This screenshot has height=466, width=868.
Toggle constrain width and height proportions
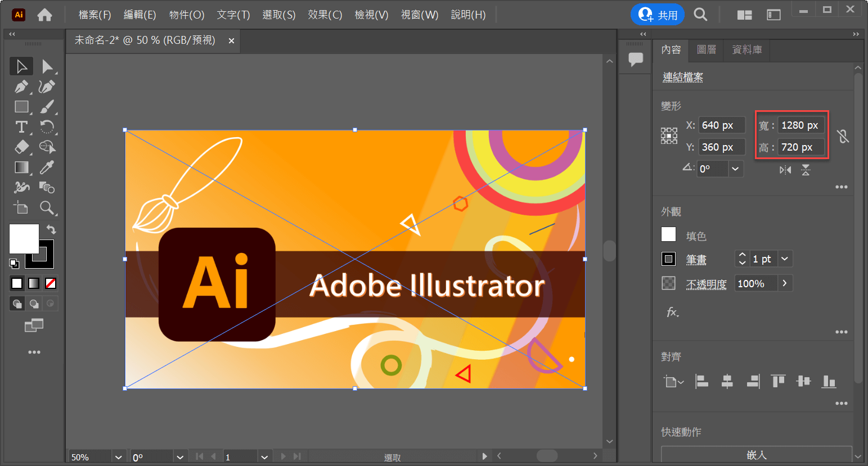pyautogui.click(x=843, y=136)
